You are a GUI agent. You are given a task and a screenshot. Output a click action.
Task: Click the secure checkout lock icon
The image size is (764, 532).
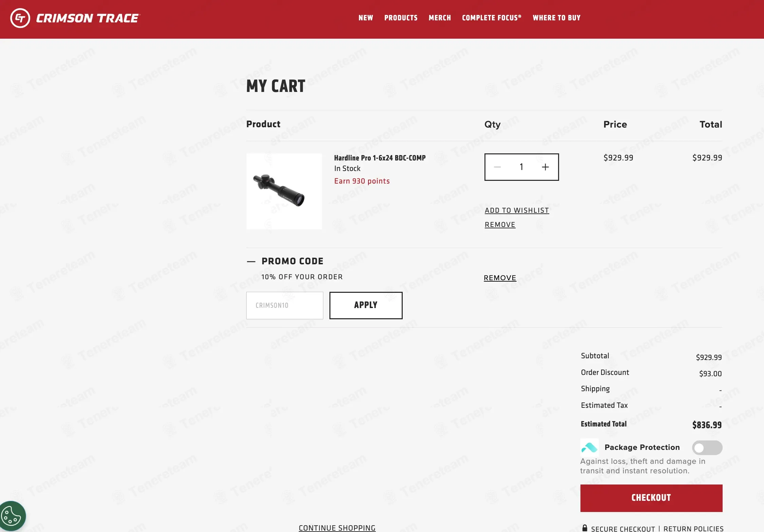[585, 528]
